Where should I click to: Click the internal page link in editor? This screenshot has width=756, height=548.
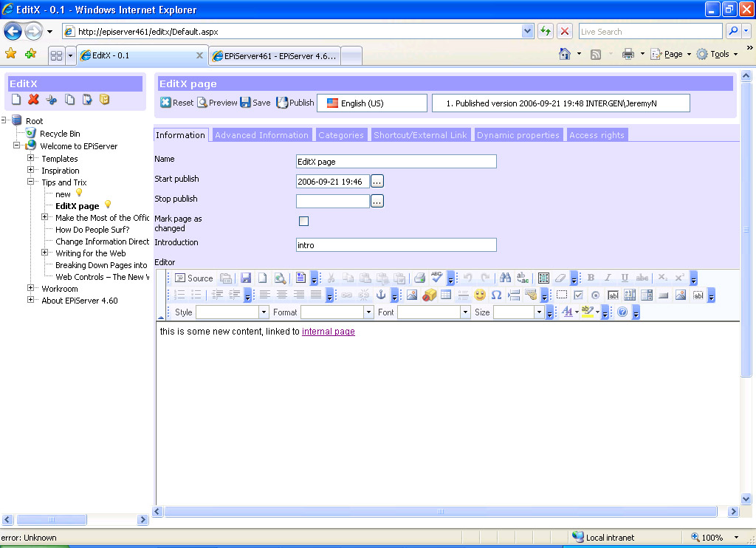(329, 332)
